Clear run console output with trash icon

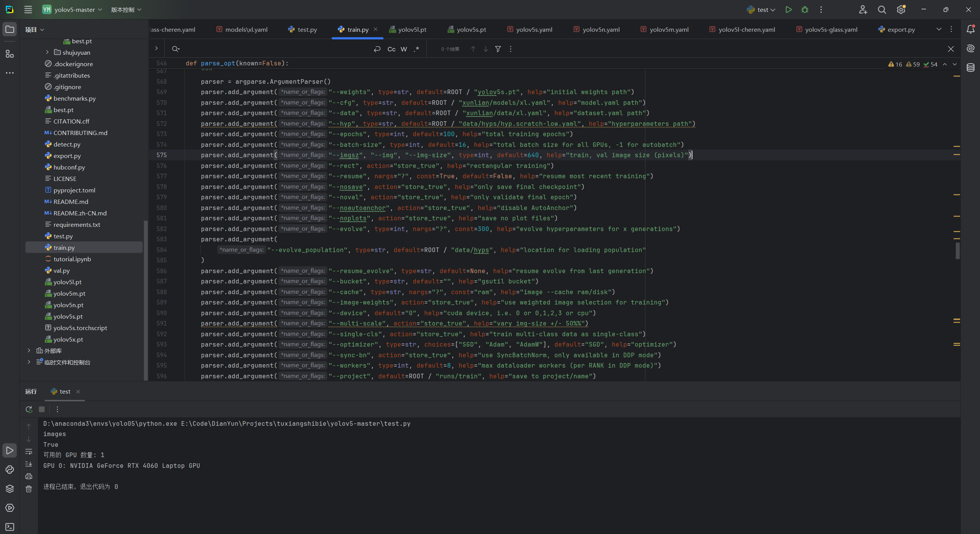tap(29, 489)
